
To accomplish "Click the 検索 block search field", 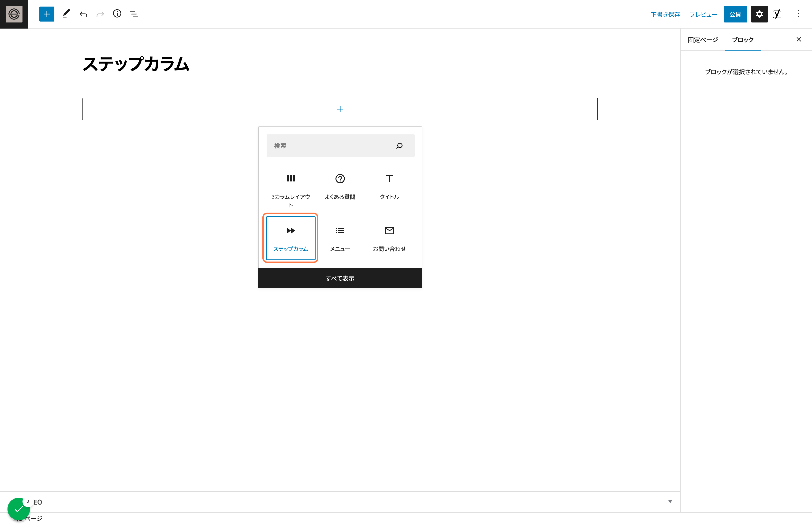I will (340, 146).
